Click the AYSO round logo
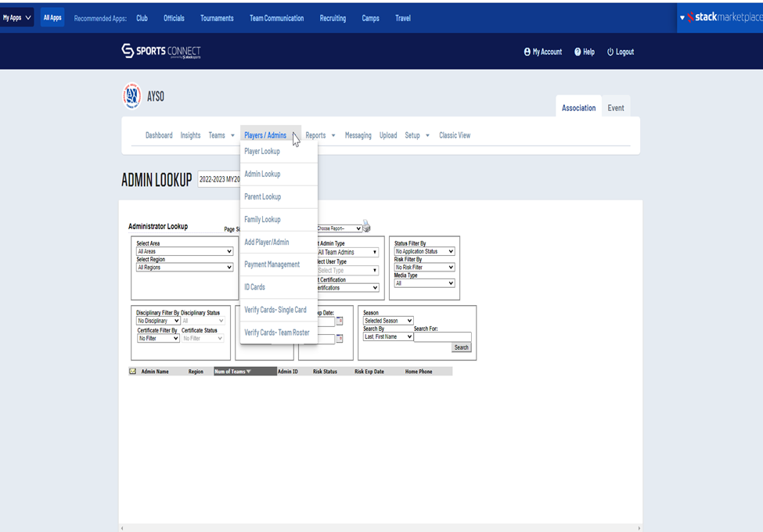 [131, 96]
